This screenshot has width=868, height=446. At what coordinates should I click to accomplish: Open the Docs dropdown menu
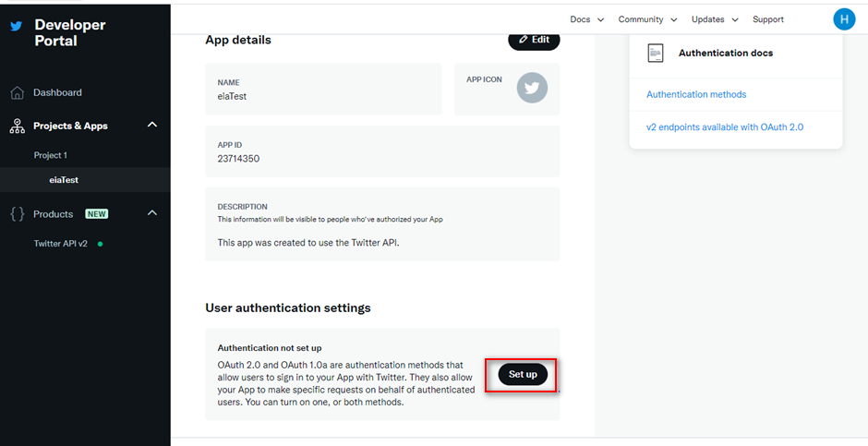point(587,19)
